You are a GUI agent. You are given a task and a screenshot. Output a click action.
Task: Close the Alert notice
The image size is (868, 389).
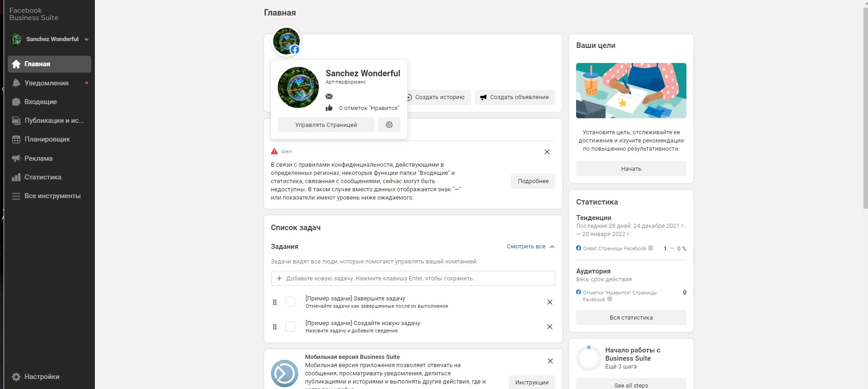point(547,152)
